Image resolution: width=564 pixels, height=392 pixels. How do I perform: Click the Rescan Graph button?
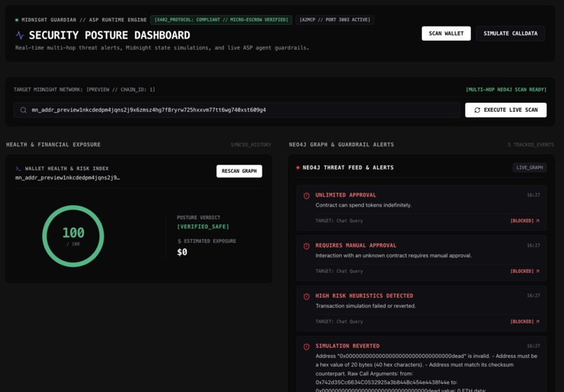(x=239, y=171)
